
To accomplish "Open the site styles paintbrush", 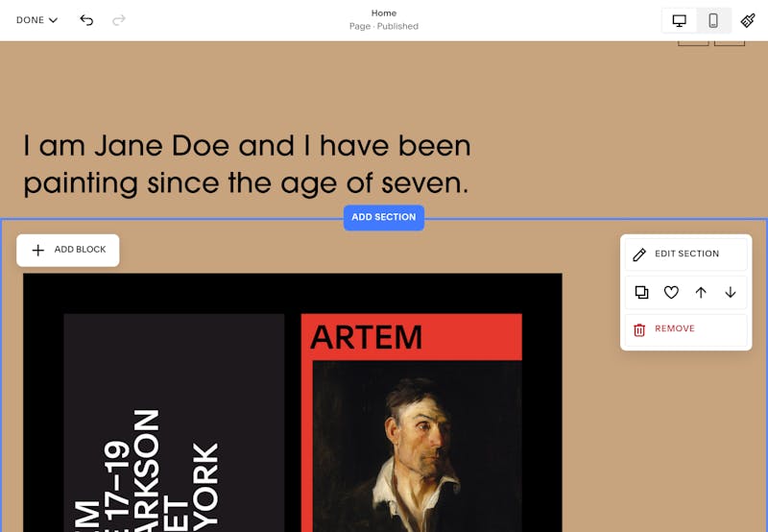I will click(748, 20).
